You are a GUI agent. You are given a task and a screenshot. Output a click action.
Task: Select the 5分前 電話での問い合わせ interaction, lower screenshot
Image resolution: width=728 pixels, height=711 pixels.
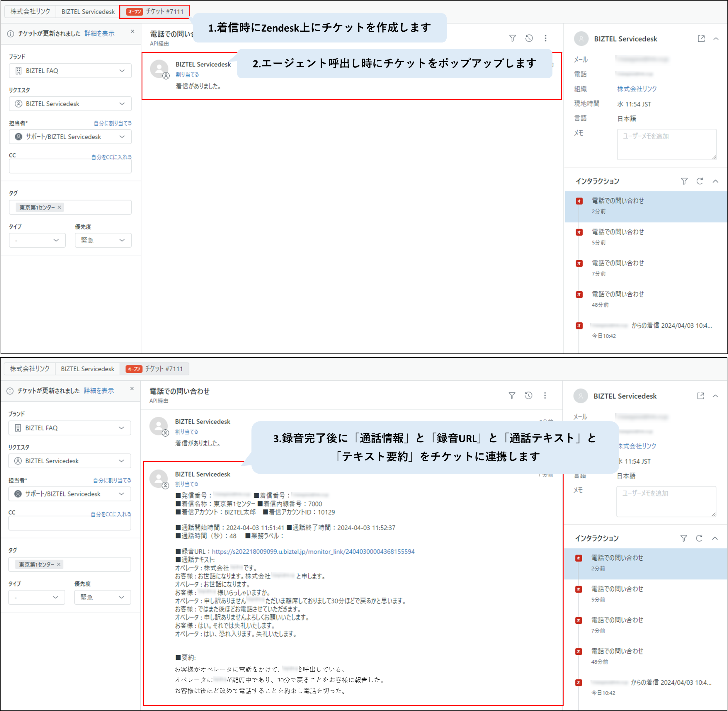[645, 594]
